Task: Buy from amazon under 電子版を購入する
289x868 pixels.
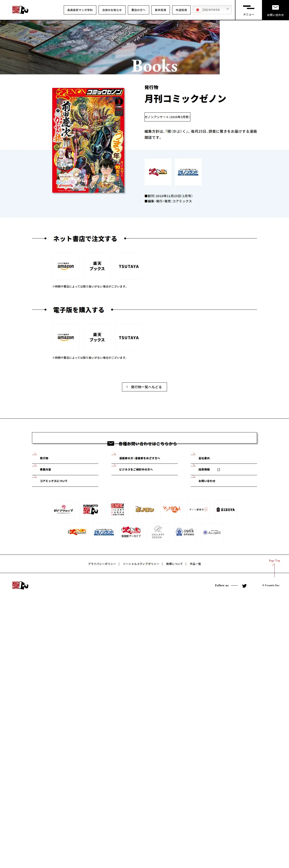Action: (65, 337)
